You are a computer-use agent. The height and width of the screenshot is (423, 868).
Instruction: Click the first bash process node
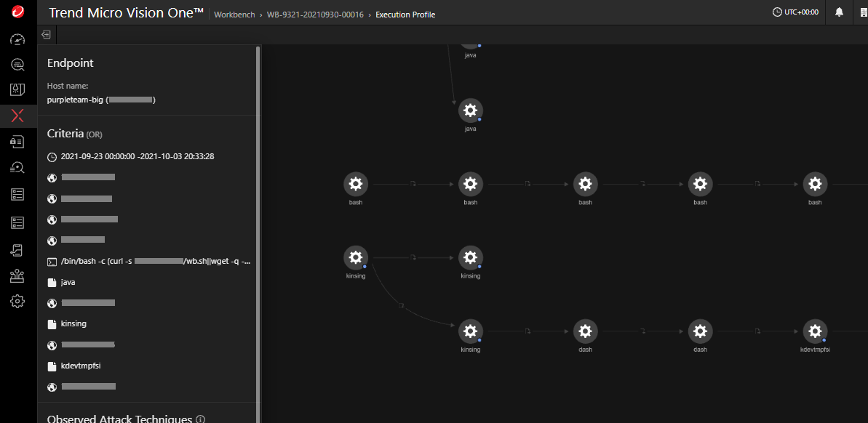[x=356, y=185]
